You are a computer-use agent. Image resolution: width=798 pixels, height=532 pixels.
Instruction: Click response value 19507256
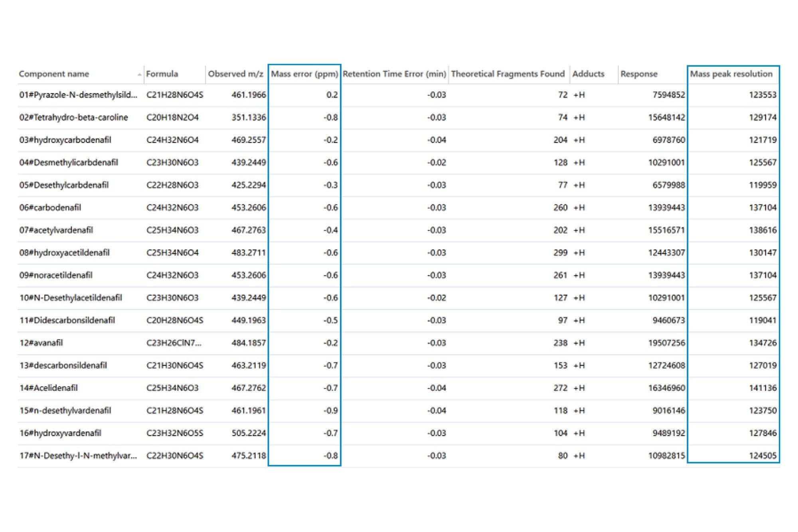click(666, 343)
